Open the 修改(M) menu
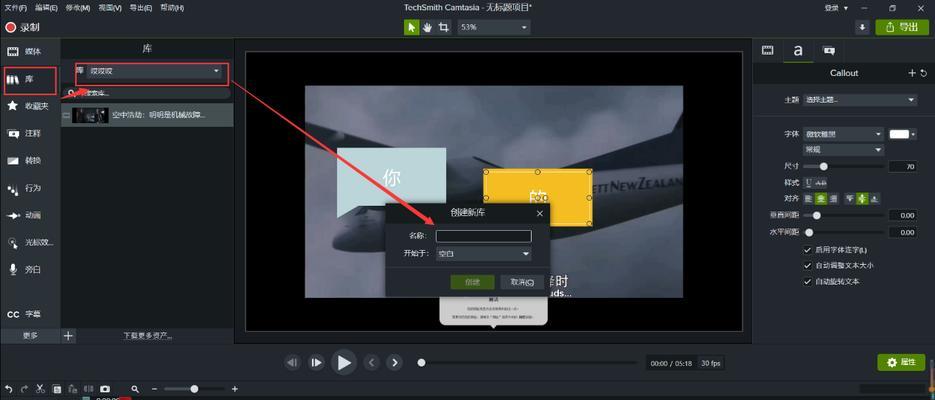The height and width of the screenshot is (400, 935). 78,8
